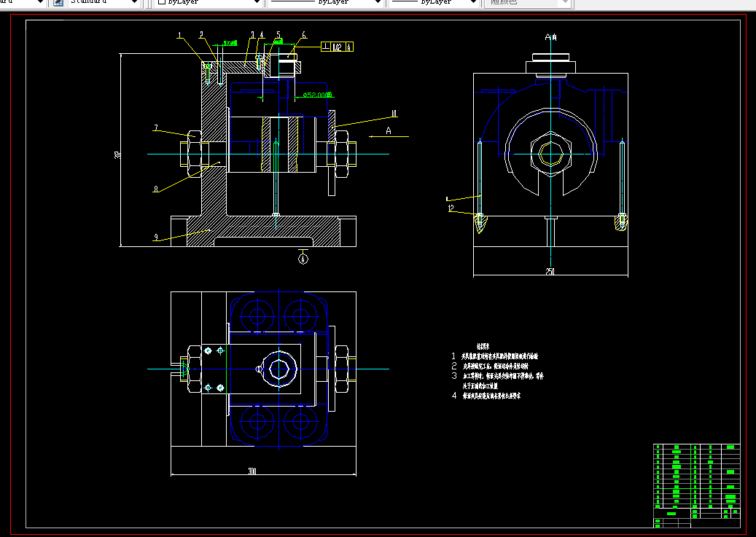The height and width of the screenshot is (537, 756).
Task: Select the A向 view title label
Action: (550, 37)
